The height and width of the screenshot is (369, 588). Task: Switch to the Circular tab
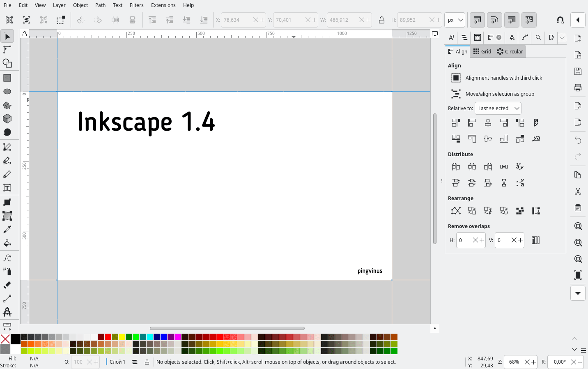tap(510, 51)
